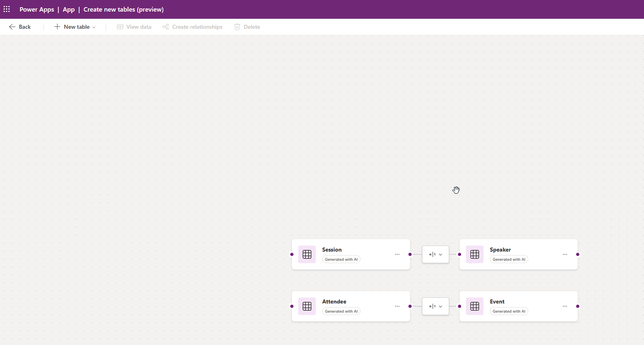The width and height of the screenshot is (644, 345).
Task: Open the New table dropdown
Action: tap(75, 27)
